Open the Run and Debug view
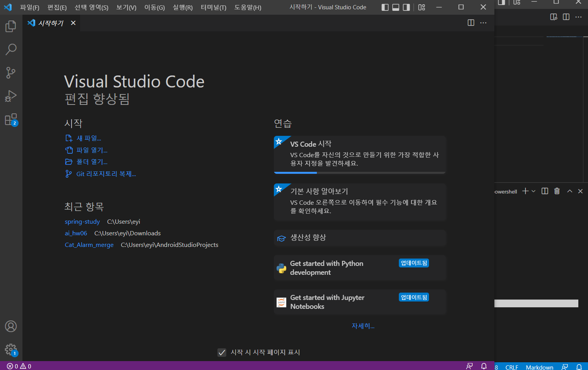This screenshot has width=588, height=370. (x=11, y=96)
